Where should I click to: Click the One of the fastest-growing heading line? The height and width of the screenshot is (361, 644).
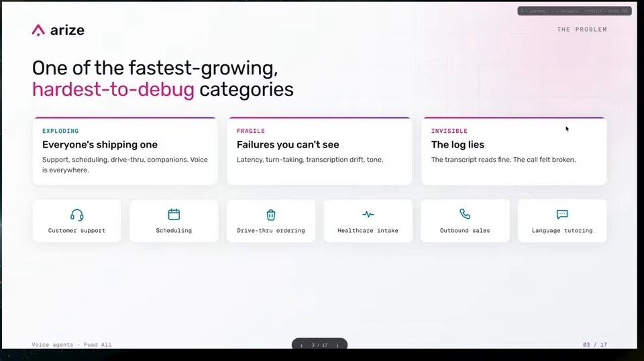pos(155,68)
